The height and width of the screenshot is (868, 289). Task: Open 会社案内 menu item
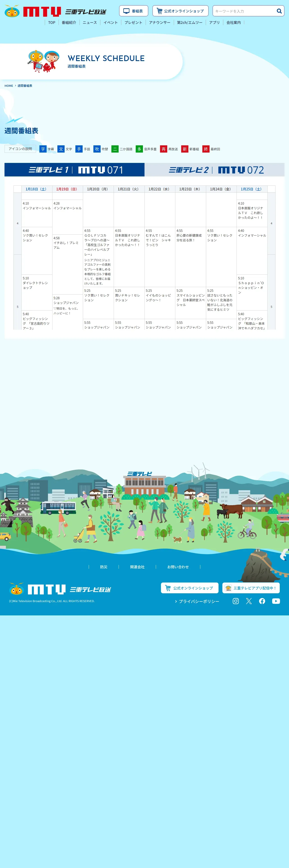pos(233,23)
